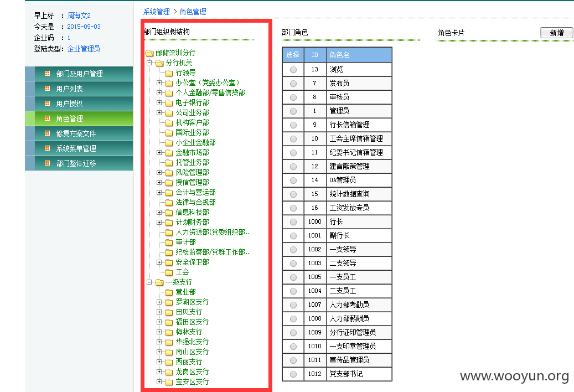
Task: Expand the 福田区支行 node
Action: tap(159, 322)
